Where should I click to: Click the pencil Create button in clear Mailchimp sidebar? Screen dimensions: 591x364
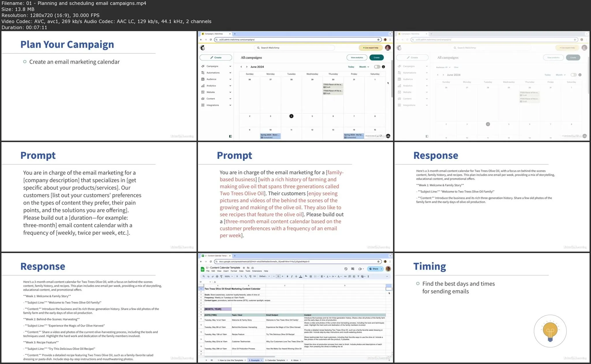216,57
